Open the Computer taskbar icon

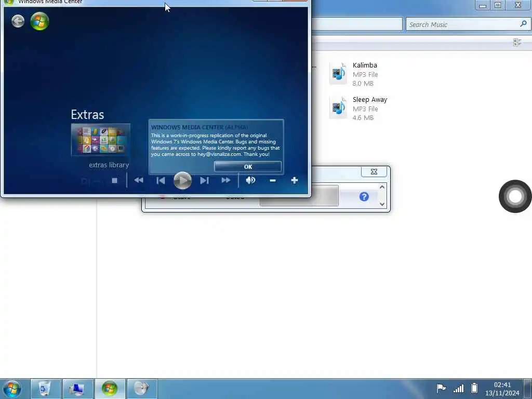tap(78, 389)
